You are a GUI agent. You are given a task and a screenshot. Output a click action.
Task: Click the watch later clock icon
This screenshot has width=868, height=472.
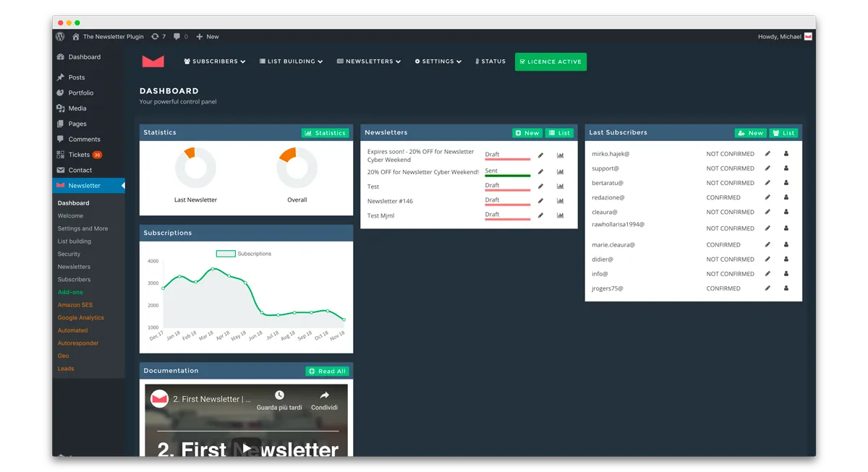pos(279,395)
